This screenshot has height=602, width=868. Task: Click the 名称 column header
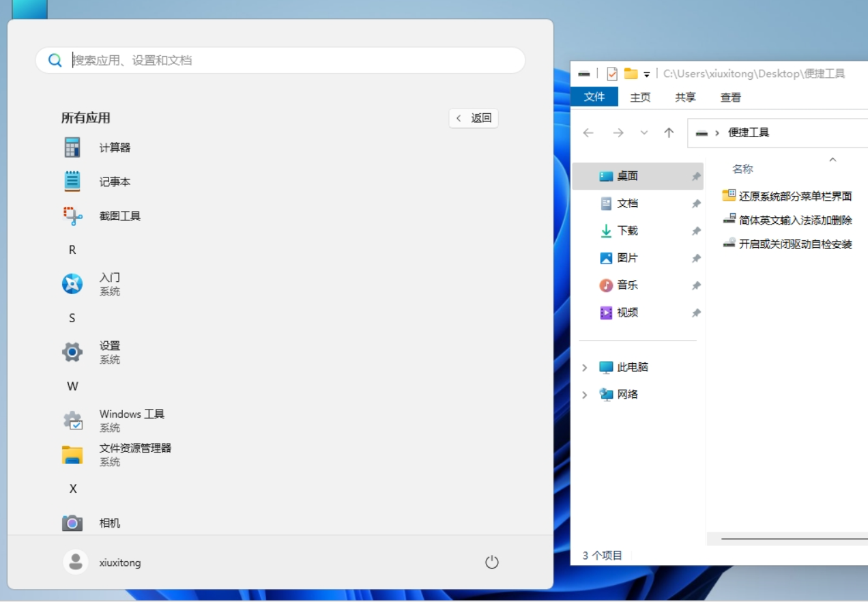(742, 169)
